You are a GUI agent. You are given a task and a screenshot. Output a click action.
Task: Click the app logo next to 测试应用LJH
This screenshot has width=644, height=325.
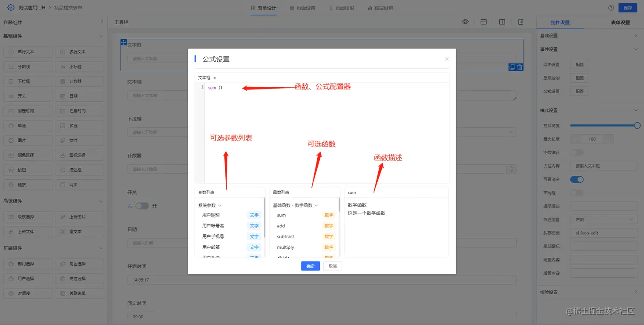[x=11, y=8]
